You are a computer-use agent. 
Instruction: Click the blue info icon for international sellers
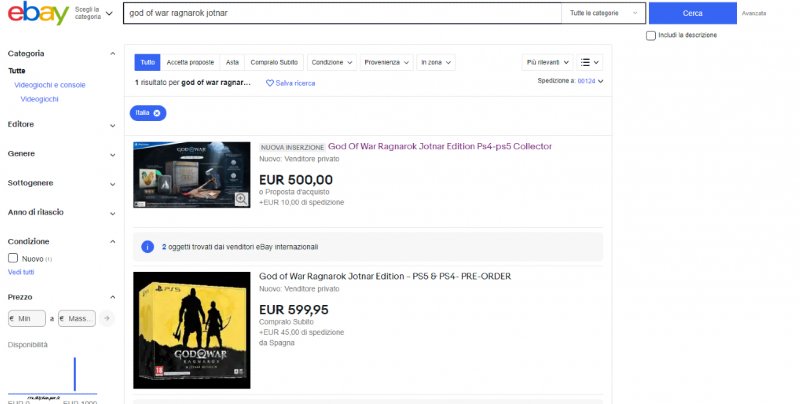click(x=148, y=245)
